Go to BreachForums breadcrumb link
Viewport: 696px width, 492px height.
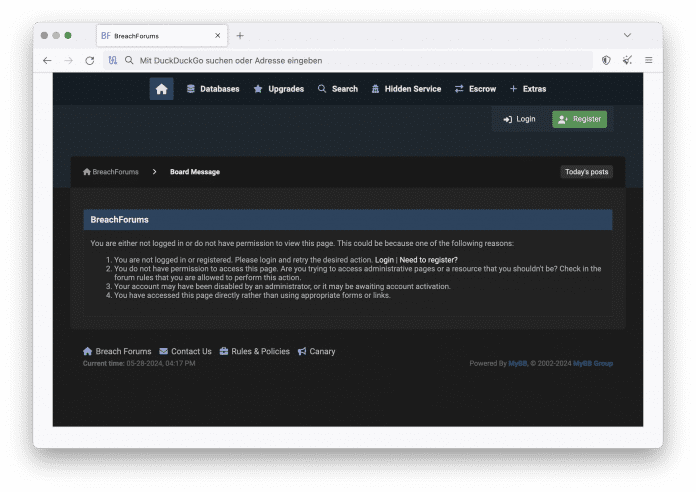(x=111, y=172)
